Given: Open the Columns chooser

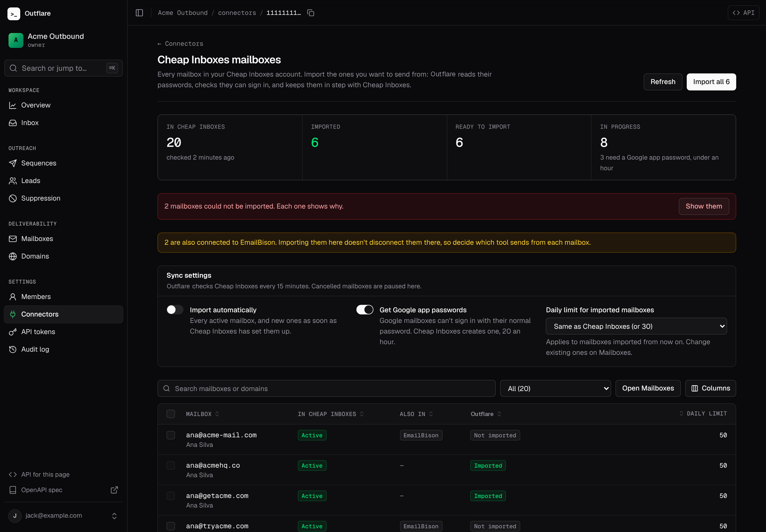Looking at the screenshot, I should 710,388.
